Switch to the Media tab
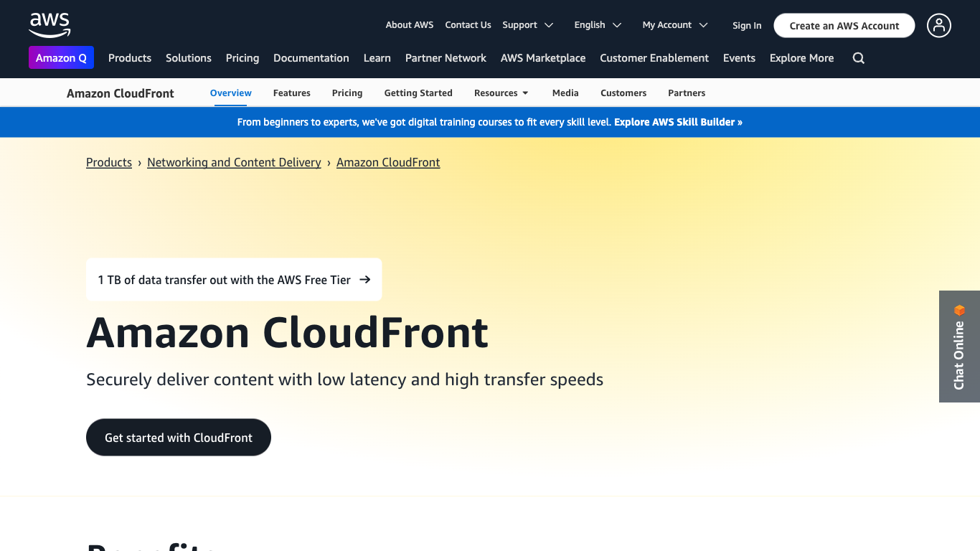This screenshot has width=980, height=551. click(x=565, y=93)
